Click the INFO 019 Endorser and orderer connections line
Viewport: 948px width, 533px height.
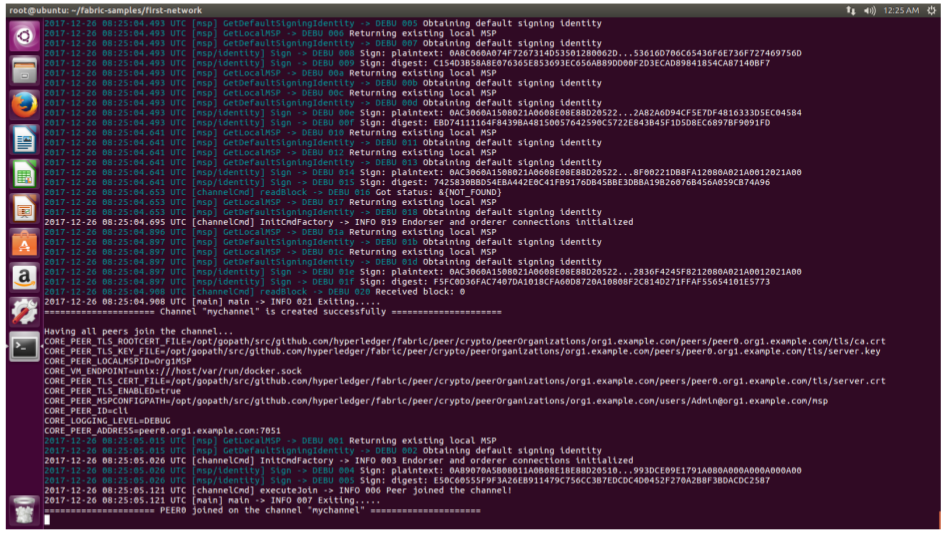point(339,222)
